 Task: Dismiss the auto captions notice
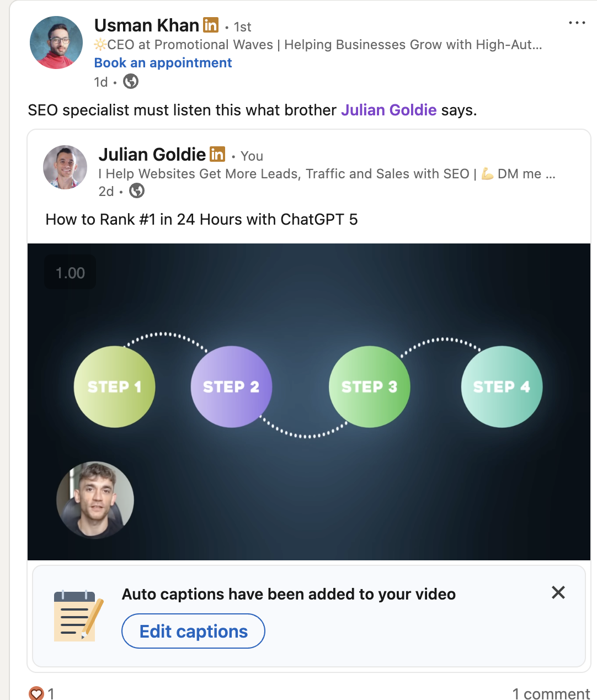pyautogui.click(x=558, y=592)
